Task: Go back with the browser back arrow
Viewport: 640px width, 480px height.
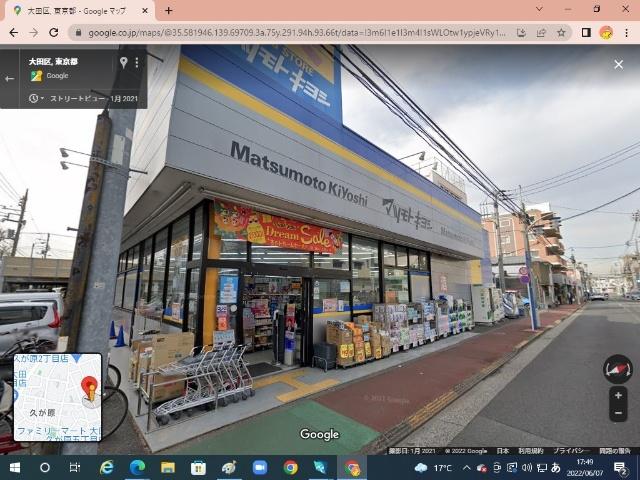Action: pos(13,33)
